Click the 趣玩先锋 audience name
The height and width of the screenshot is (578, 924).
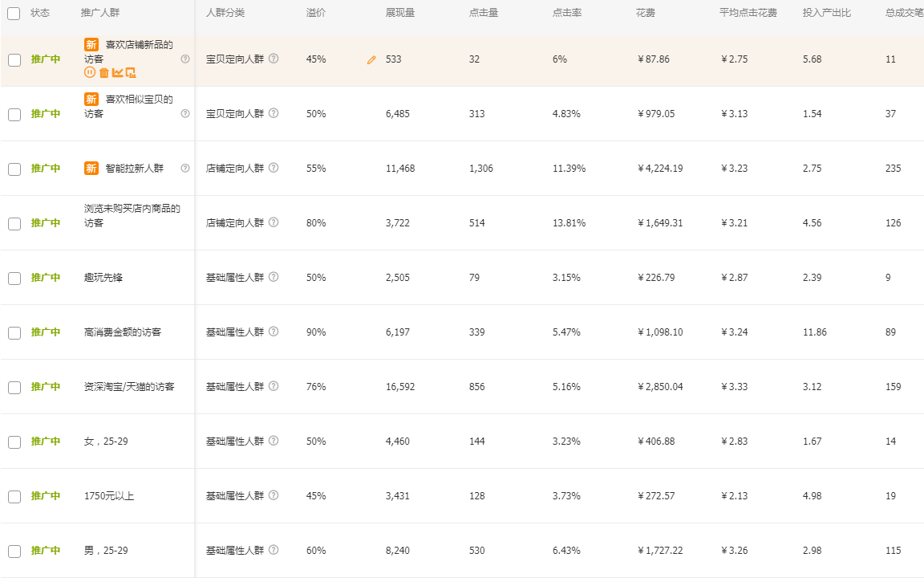pos(103,278)
